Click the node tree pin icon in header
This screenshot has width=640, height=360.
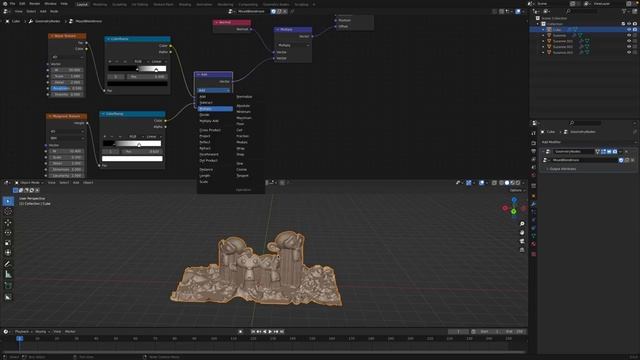[x=292, y=11]
